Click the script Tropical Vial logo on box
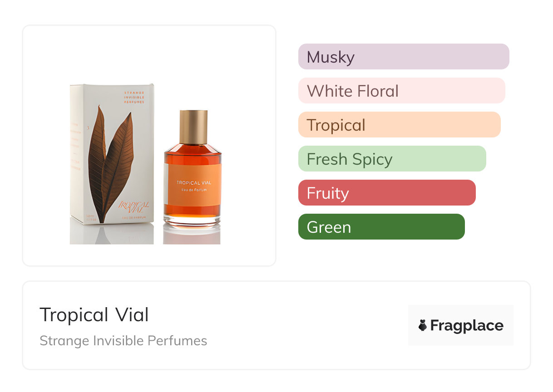The height and width of the screenshot is (392, 553). (133, 206)
